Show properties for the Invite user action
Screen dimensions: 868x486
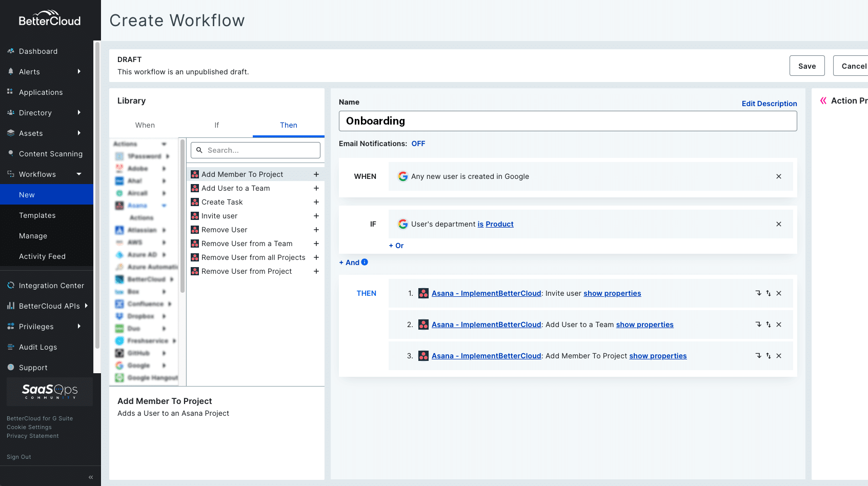click(x=612, y=293)
